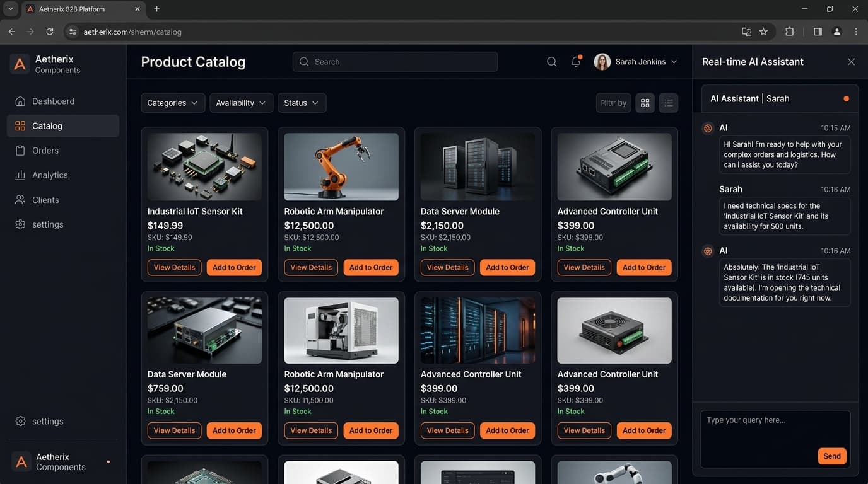Reload the page
This screenshot has width=868, height=484.
50,32
